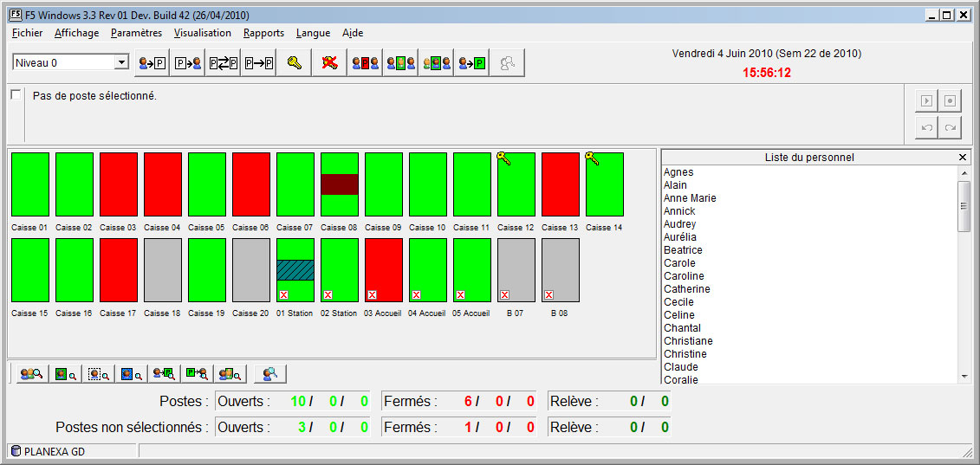Click the key icon on Caisse 14

(592, 158)
